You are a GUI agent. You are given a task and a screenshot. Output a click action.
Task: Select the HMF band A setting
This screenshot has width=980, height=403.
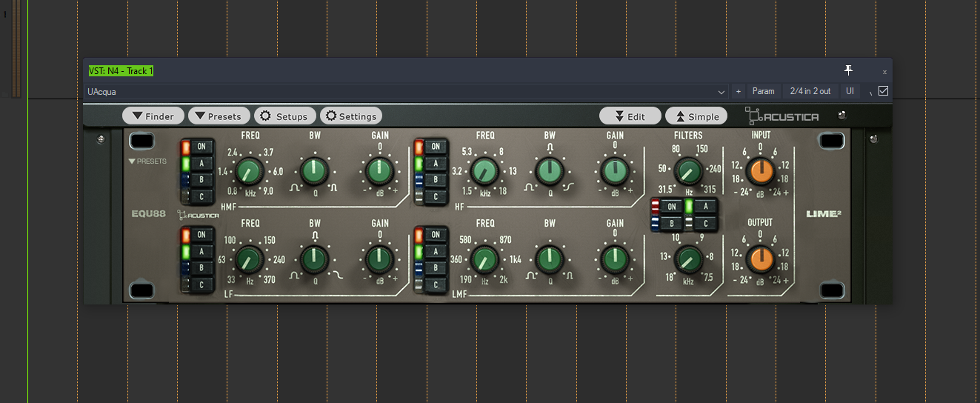pos(201,163)
